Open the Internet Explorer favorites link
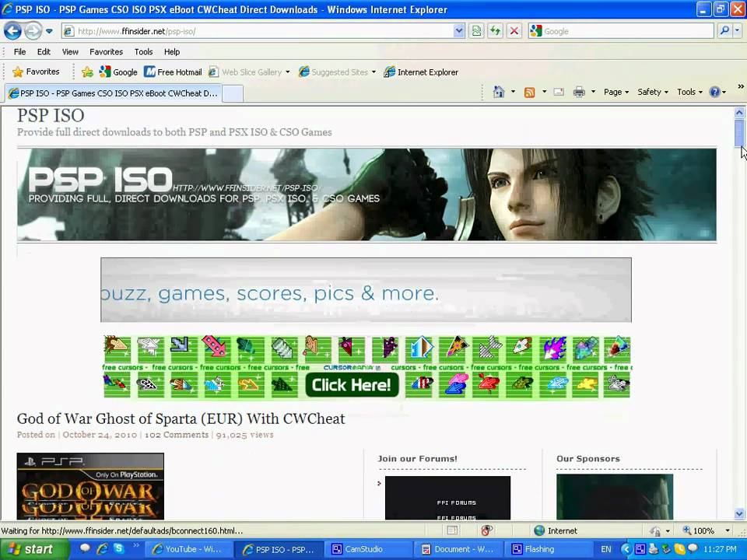This screenshot has width=747, height=560. [421, 72]
